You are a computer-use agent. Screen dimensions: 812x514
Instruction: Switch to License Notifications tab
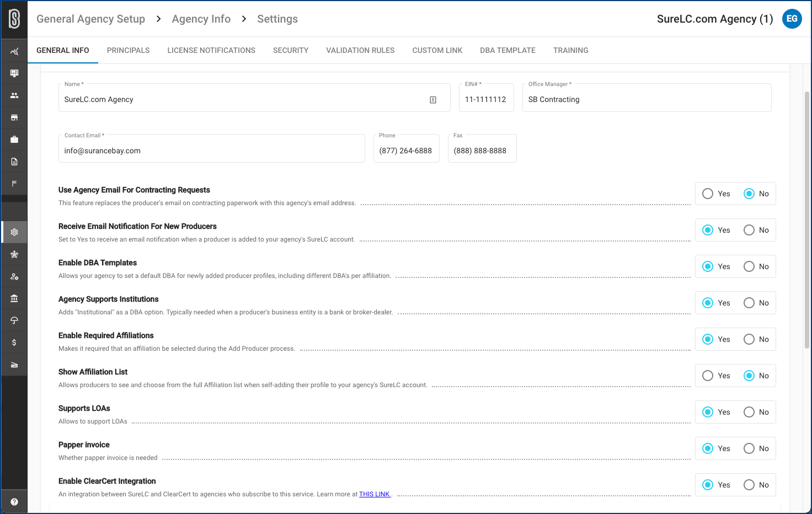coord(211,50)
